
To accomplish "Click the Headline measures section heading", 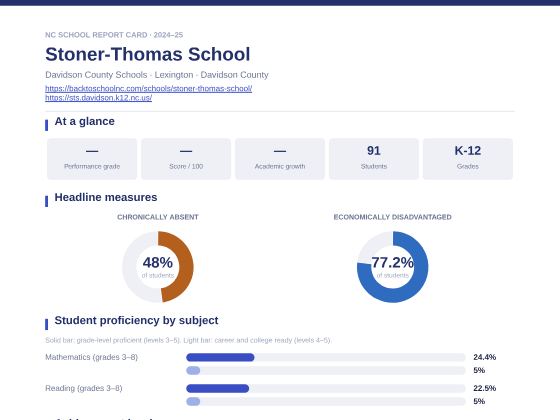I will click(x=106, y=198).
